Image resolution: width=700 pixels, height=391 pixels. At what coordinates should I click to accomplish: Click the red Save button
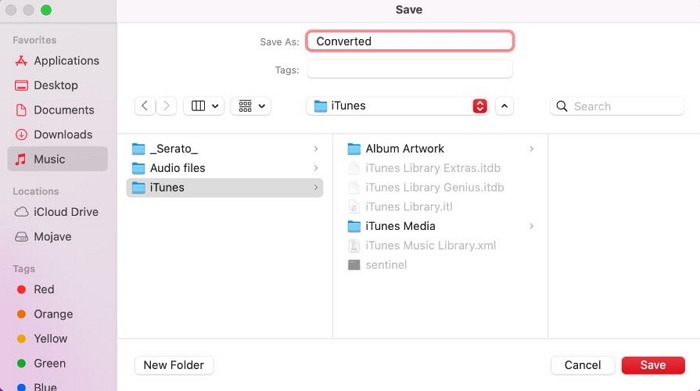tap(653, 365)
